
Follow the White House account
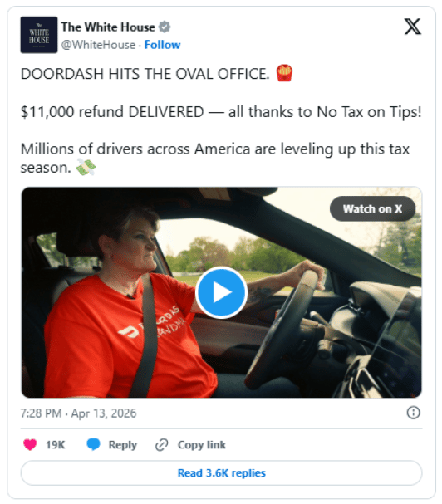162,45
